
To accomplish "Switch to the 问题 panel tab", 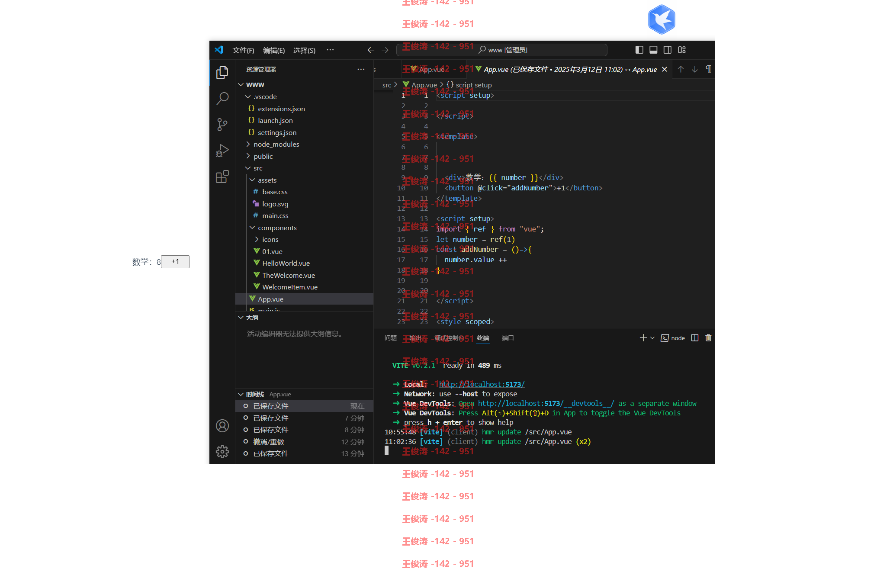I will (390, 338).
